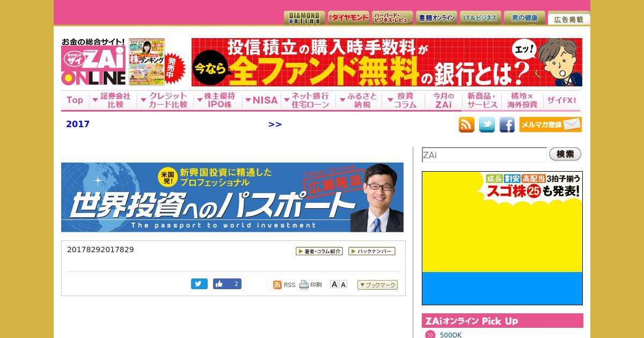644x338 pixels.
Task: Select the large font size A
Action: tap(334, 284)
